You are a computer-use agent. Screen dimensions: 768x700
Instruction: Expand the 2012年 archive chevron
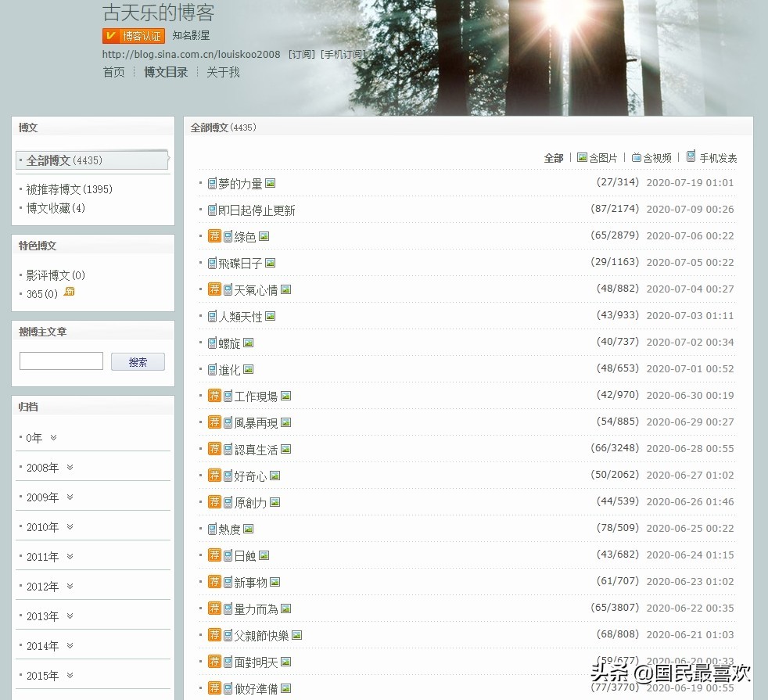[x=70, y=586]
